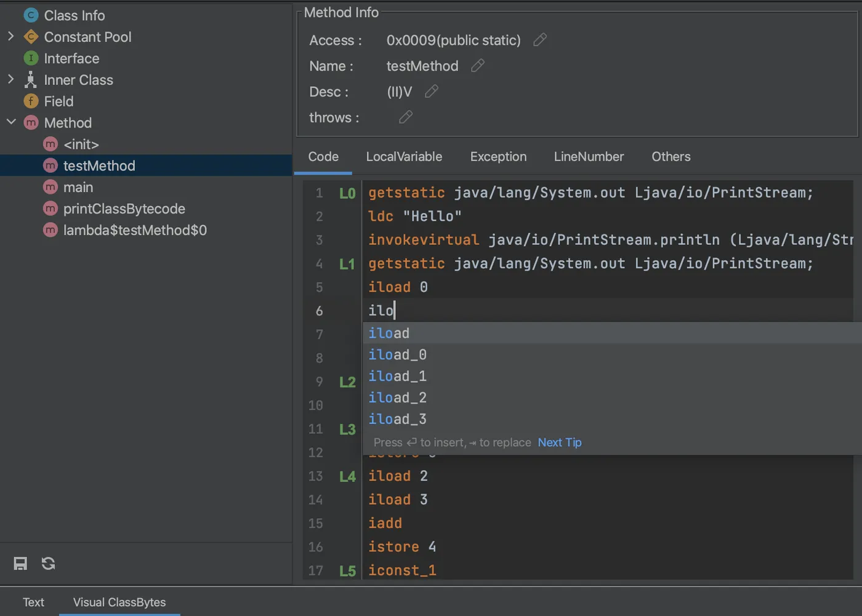
Task: Select the main method row
Action: click(x=146, y=187)
